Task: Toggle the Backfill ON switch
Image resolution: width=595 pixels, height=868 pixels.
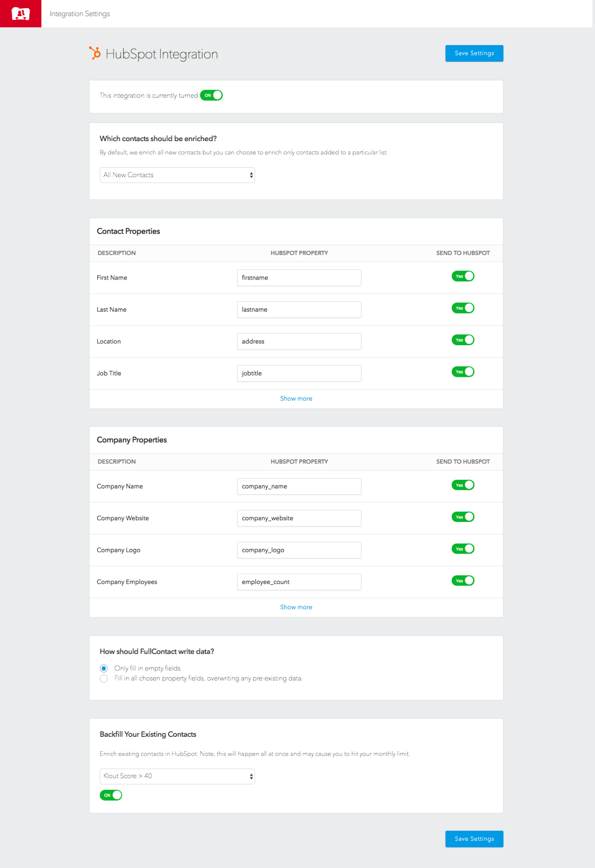Action: (111, 795)
